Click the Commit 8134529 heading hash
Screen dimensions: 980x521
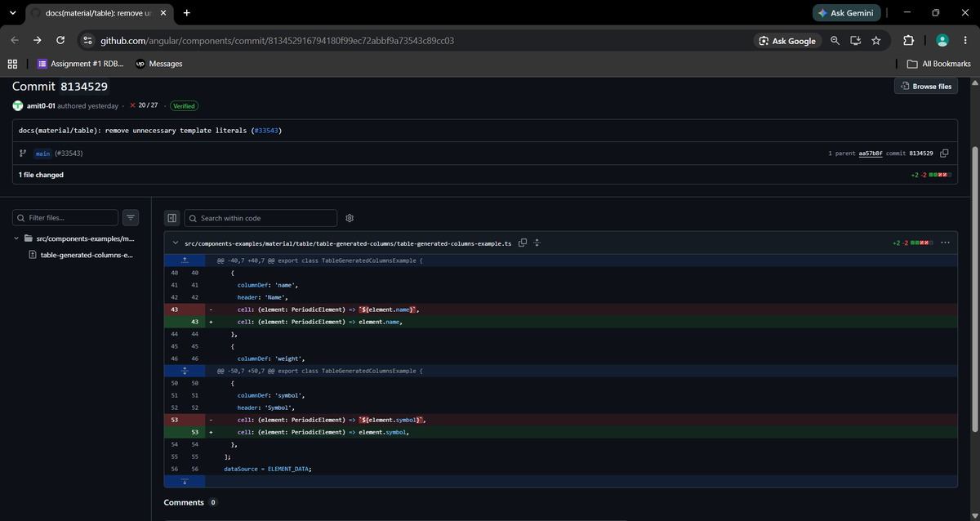83,87
